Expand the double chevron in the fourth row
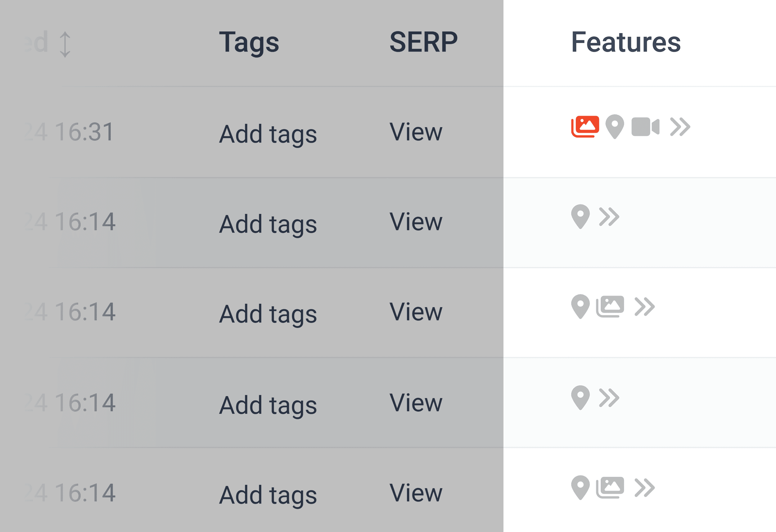 point(609,397)
